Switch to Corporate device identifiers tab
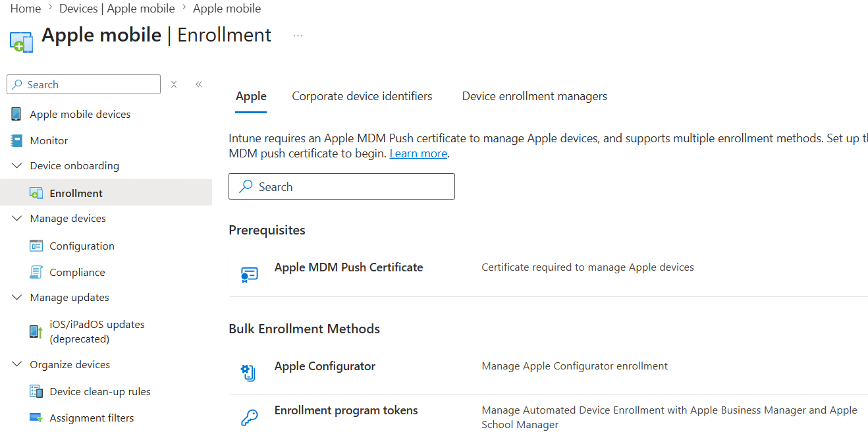This screenshot has width=868, height=438. pos(362,96)
